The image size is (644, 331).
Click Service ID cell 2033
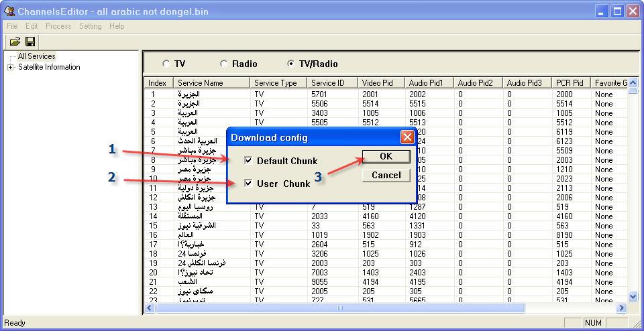[321, 216]
